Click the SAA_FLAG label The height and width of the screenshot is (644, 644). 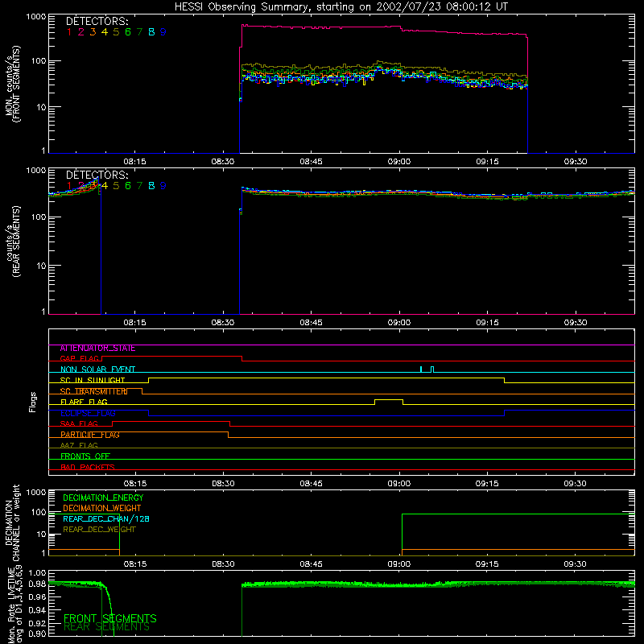[79, 424]
